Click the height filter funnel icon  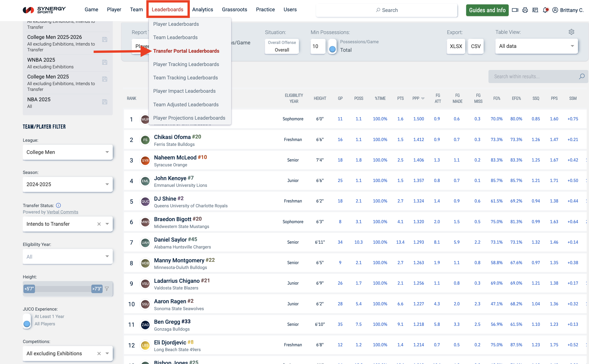[107, 289]
